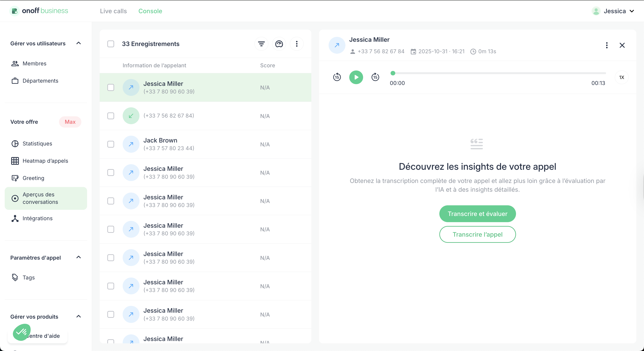Click the Heatmap d'appels grid icon
The height and width of the screenshot is (351, 644).
pyautogui.click(x=15, y=161)
